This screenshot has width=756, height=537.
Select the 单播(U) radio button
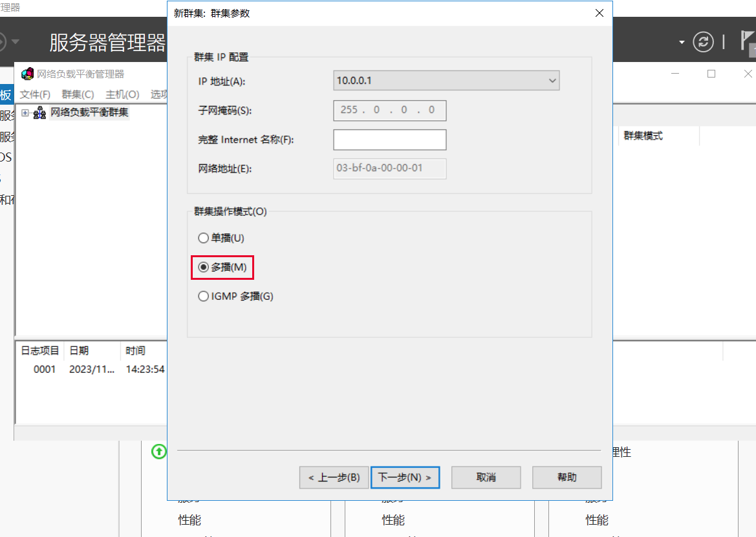point(203,238)
